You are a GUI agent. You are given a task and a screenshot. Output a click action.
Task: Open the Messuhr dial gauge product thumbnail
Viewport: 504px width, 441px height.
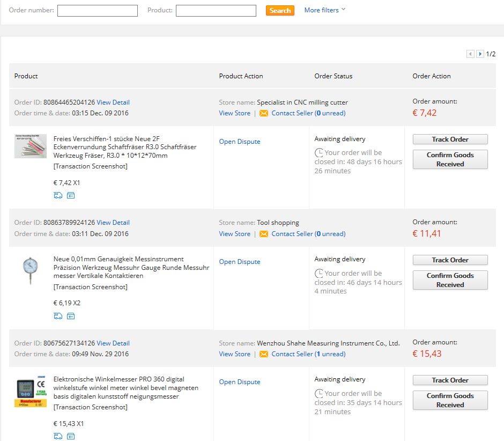pos(30,271)
